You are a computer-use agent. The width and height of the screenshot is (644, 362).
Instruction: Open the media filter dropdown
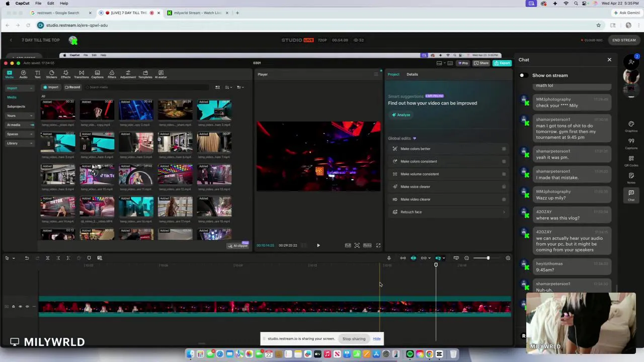(240, 87)
